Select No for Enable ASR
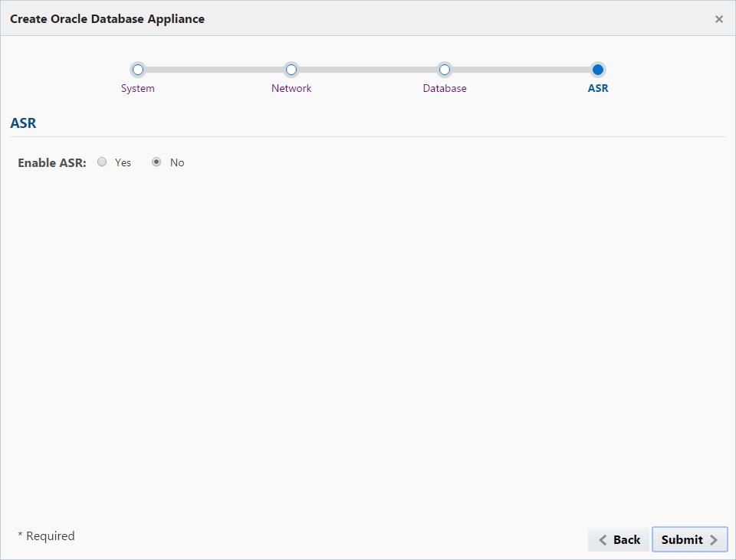The image size is (736, 560). pos(156,162)
